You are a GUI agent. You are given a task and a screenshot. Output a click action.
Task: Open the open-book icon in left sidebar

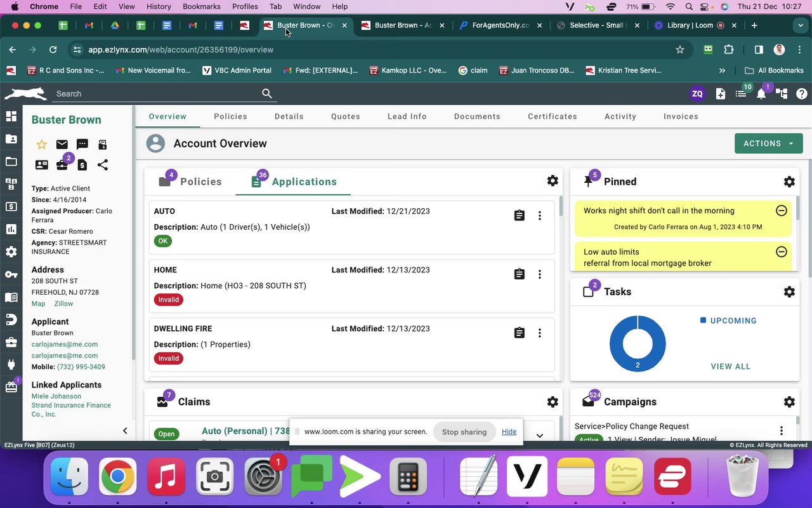11,297
